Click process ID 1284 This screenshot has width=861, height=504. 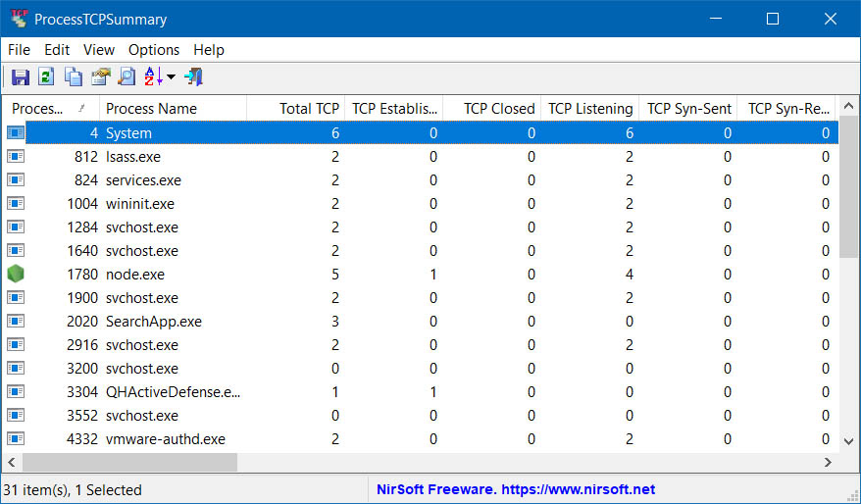pos(82,227)
